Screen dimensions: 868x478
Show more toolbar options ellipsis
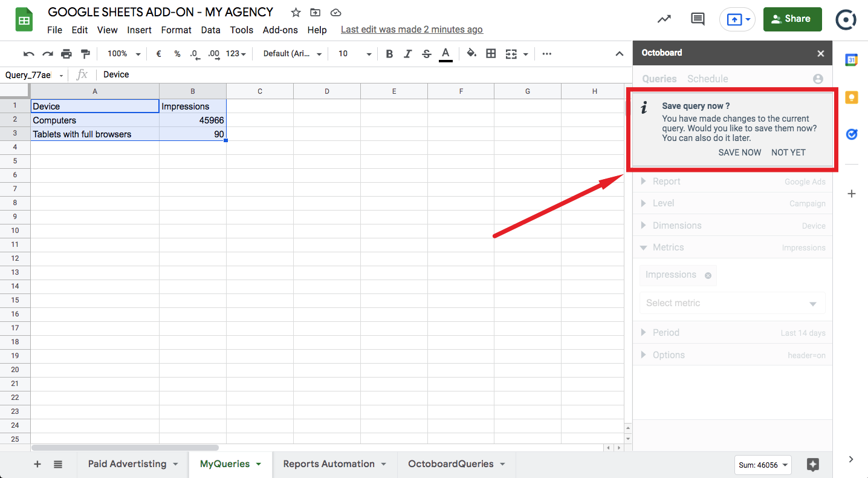[547, 54]
